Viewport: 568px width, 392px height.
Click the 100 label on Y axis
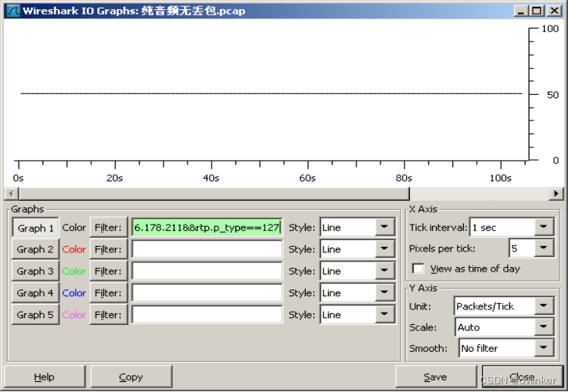pos(550,29)
